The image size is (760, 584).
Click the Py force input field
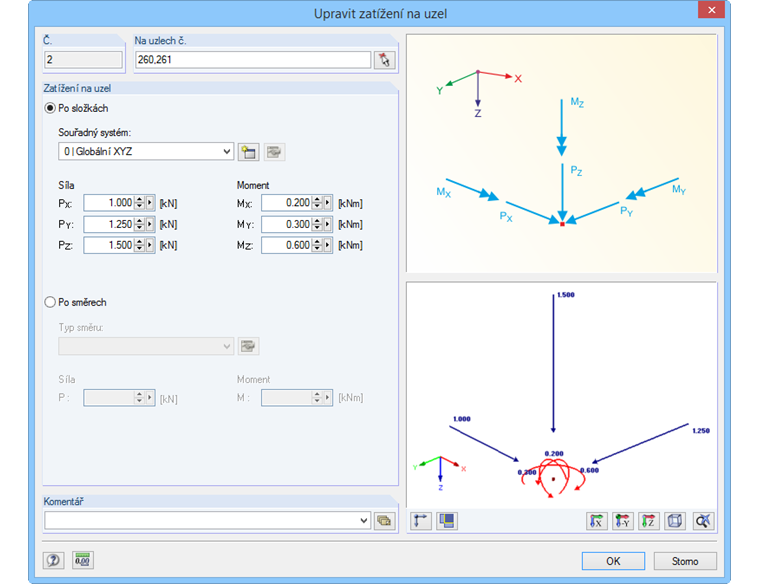[109, 224]
